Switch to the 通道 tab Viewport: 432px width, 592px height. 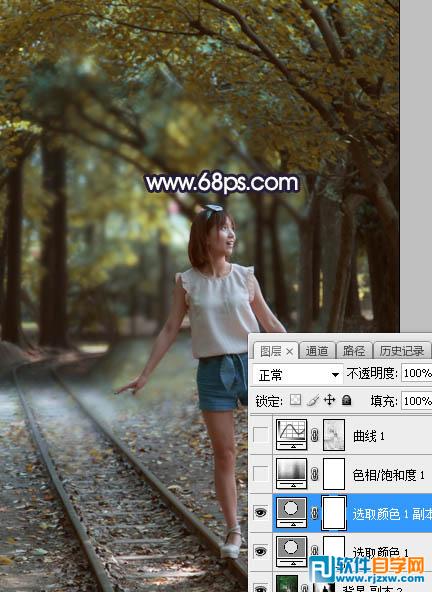point(317,351)
